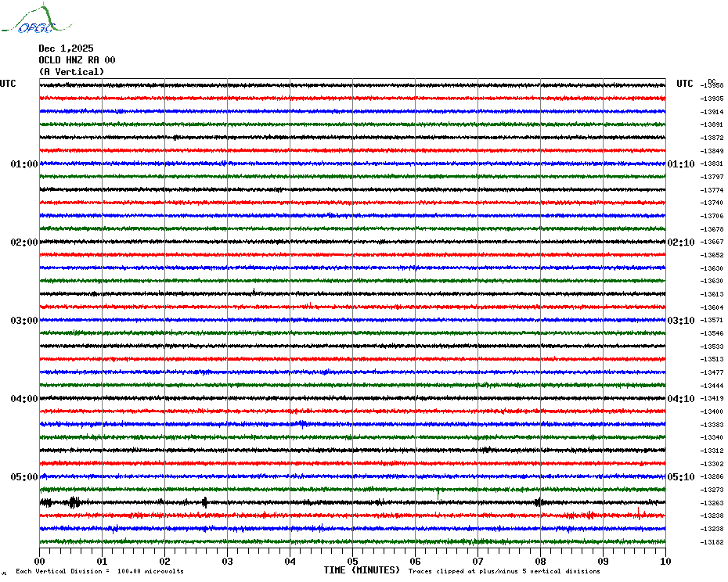
Task: Click the DC value "-13678"
Action: point(712,229)
